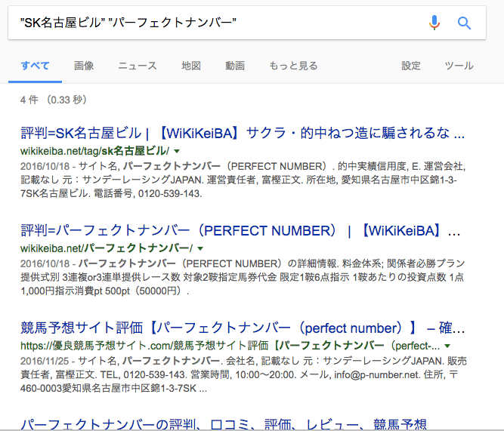Open the ツール options
The image size is (504, 431).
click(x=459, y=66)
